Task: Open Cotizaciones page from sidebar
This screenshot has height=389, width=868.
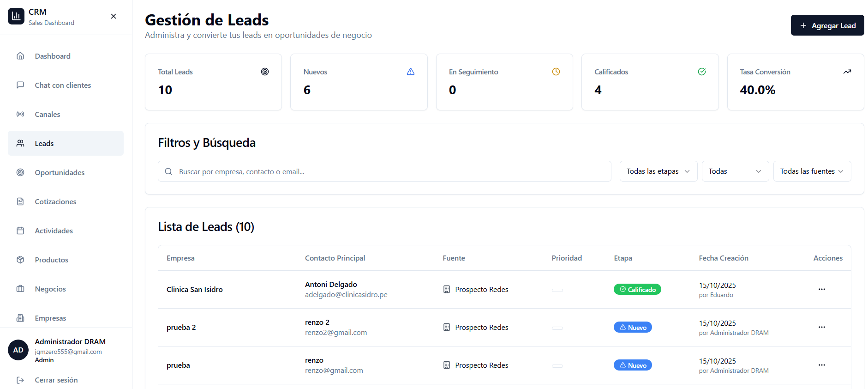Action: tap(55, 201)
